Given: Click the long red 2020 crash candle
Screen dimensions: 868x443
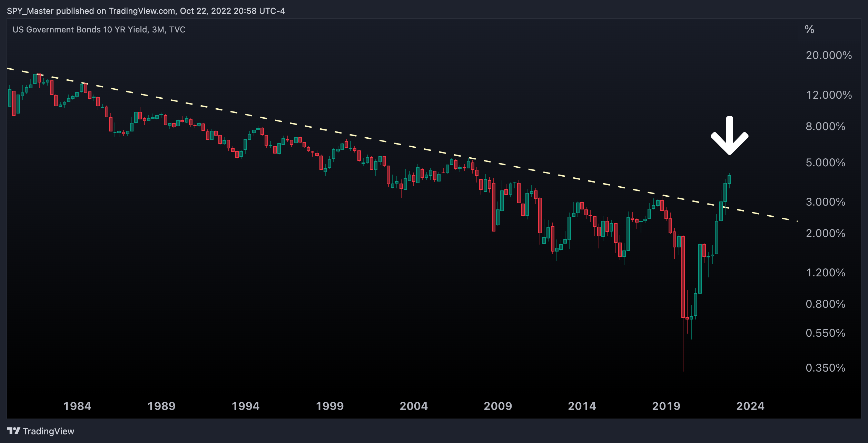Looking at the screenshot, I should (683, 277).
